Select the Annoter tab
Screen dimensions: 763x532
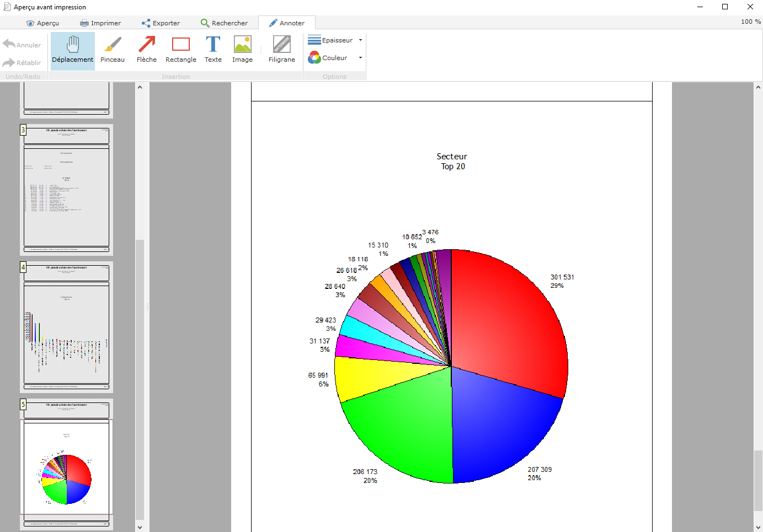pyautogui.click(x=287, y=23)
